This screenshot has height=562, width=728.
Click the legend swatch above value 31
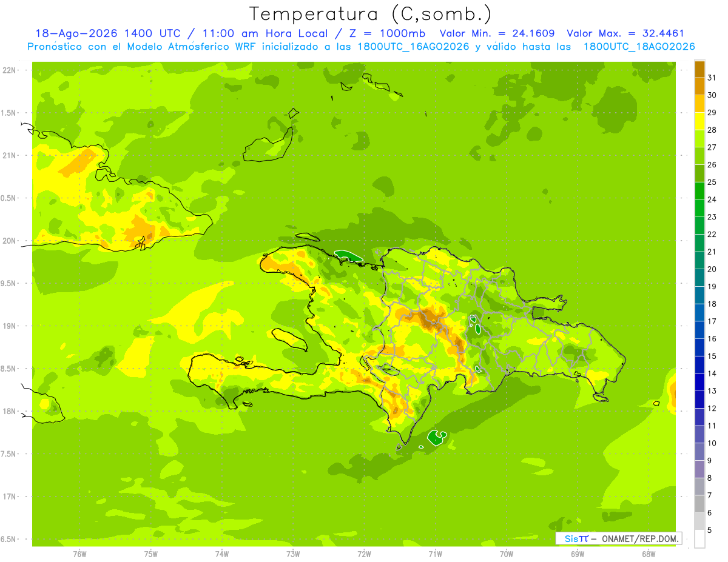click(x=699, y=69)
